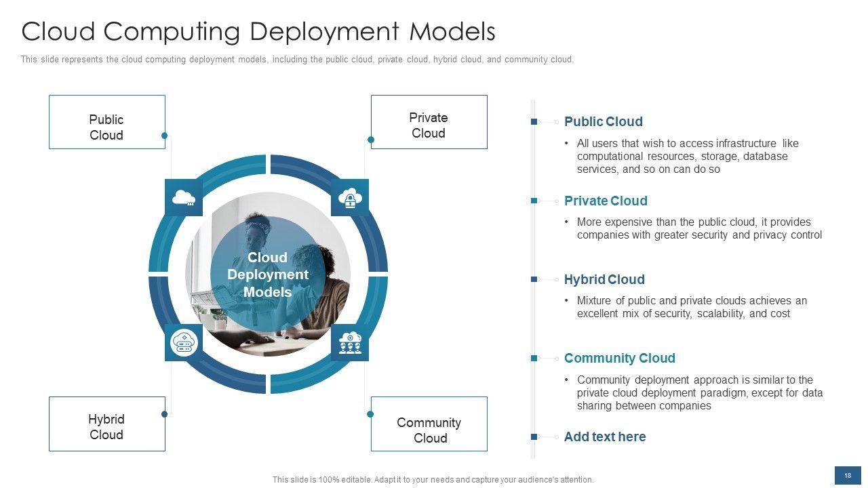
Task: Click the slide title text
Action: 258,32
